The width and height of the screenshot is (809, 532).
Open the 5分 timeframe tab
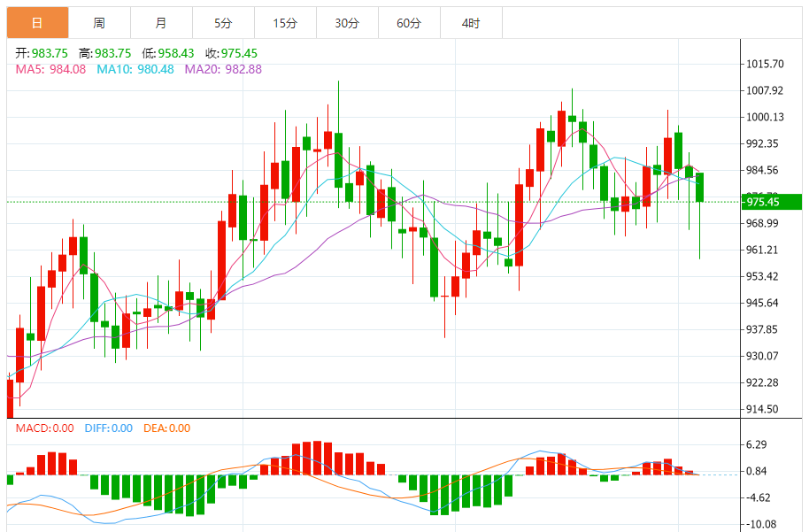coord(223,23)
